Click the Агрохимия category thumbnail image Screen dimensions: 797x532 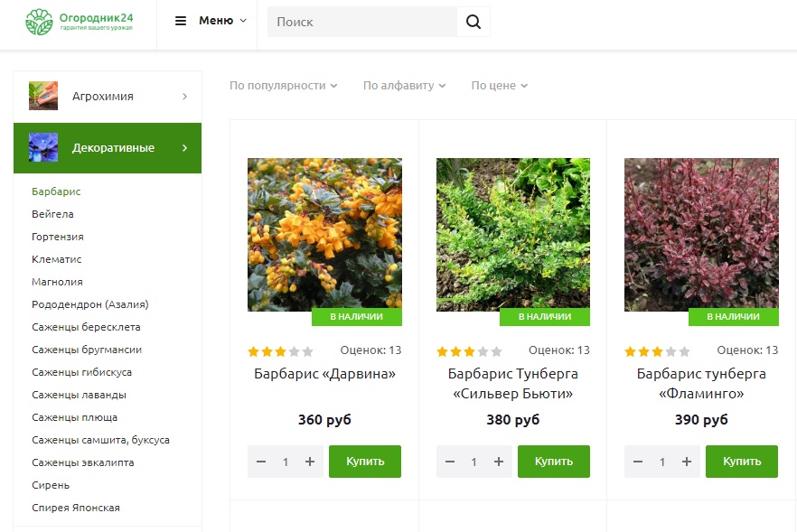[x=43, y=96]
